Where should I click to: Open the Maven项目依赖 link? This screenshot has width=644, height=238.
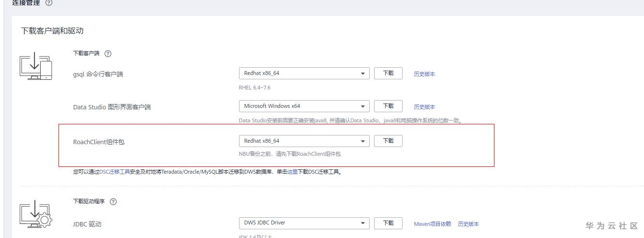tap(433, 224)
